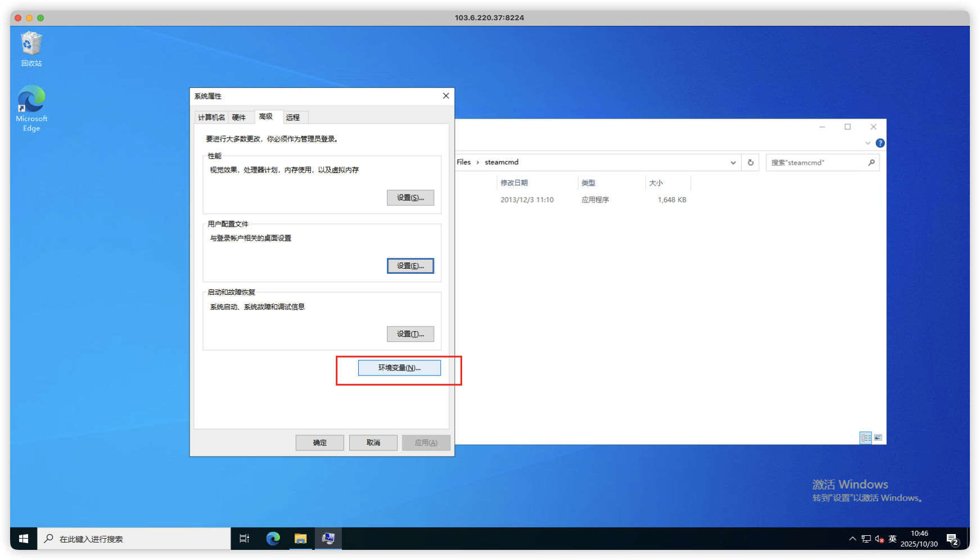The image size is (980, 560).
Task: Click in the steamcmd search box
Action: tap(817, 162)
